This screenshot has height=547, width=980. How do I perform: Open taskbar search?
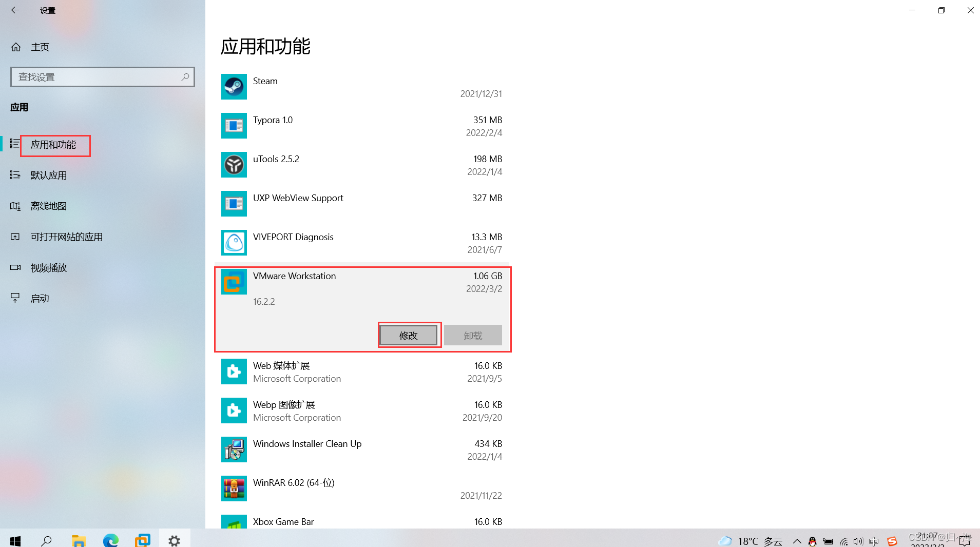coord(47,540)
